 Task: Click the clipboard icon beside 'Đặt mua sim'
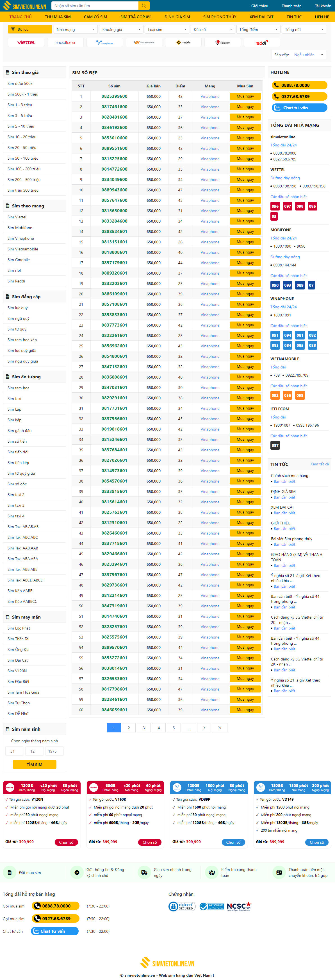9,872
